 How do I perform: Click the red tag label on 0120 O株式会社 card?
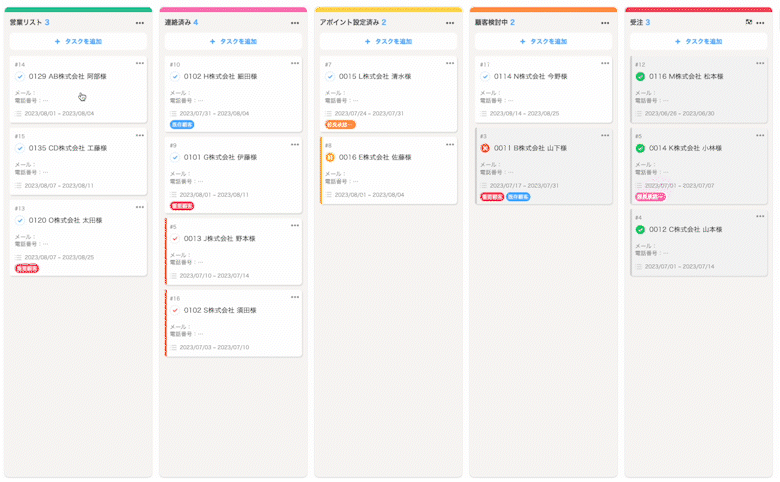coord(27,268)
